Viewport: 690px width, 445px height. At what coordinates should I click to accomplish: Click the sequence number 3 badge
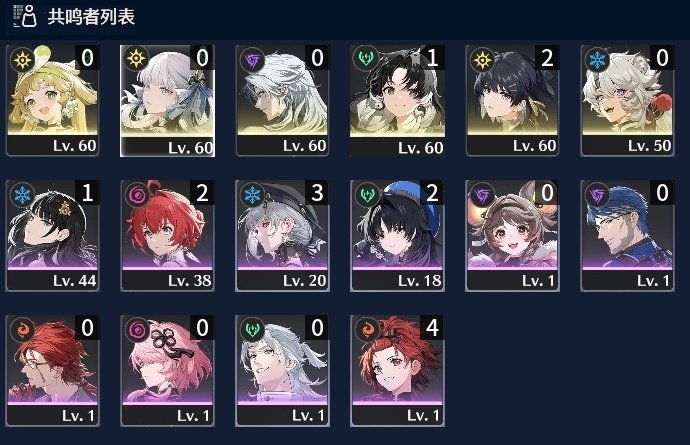click(x=317, y=192)
